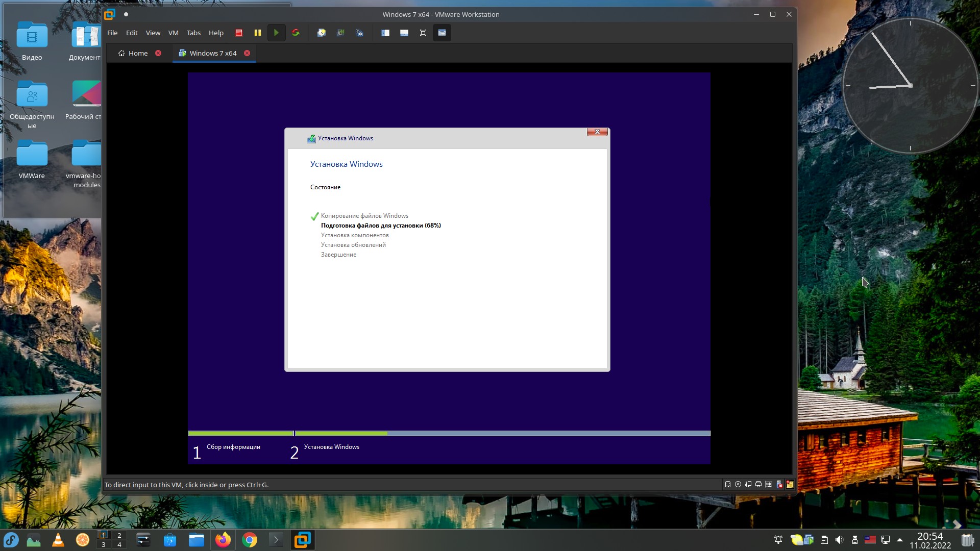This screenshot has height=551, width=980.
Task: Click the CD/DVD device status icon
Action: (x=738, y=485)
